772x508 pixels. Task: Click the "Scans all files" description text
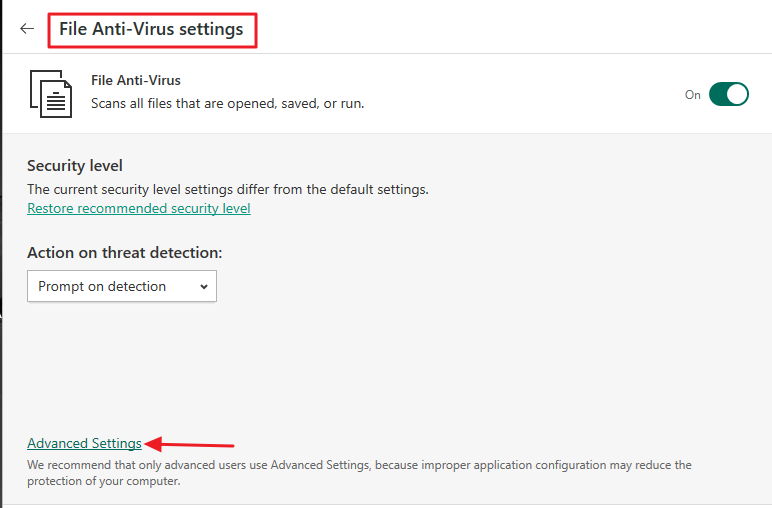click(227, 103)
